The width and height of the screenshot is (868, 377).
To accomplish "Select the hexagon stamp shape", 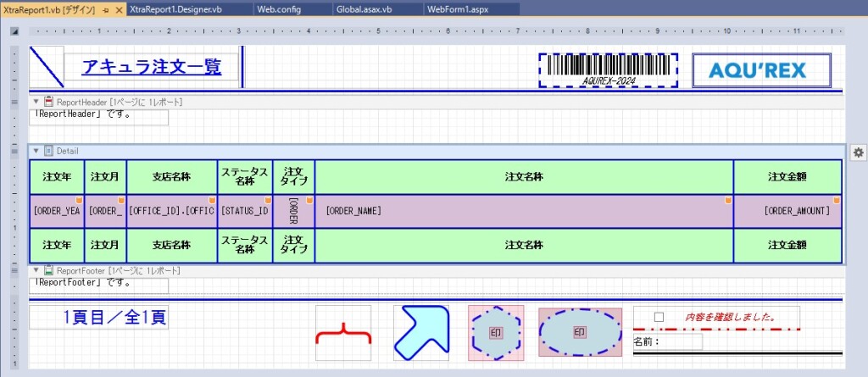I will pyautogui.click(x=496, y=333).
